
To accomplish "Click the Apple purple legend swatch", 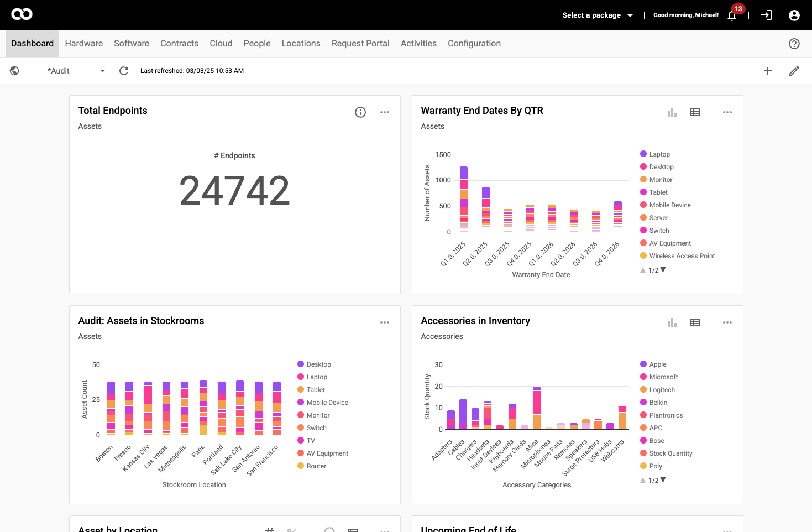I will (x=643, y=364).
